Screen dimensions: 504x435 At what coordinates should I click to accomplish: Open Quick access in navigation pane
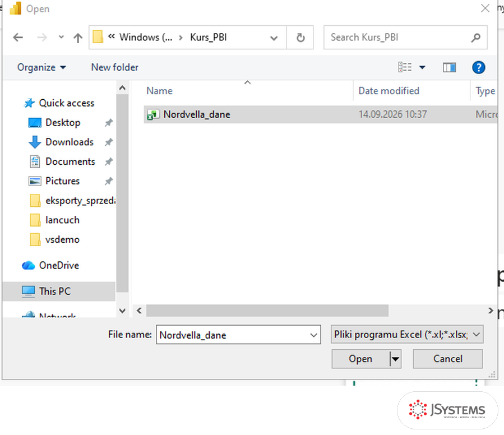coord(67,103)
